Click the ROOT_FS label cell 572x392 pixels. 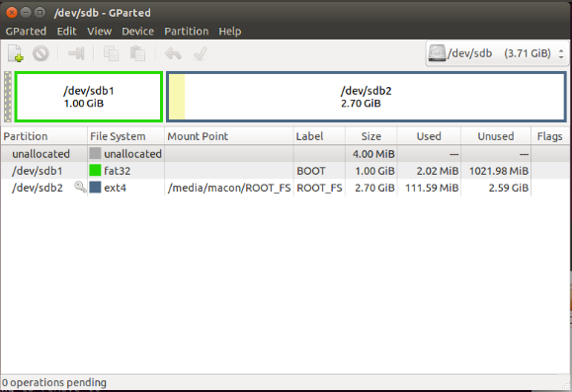click(x=319, y=188)
